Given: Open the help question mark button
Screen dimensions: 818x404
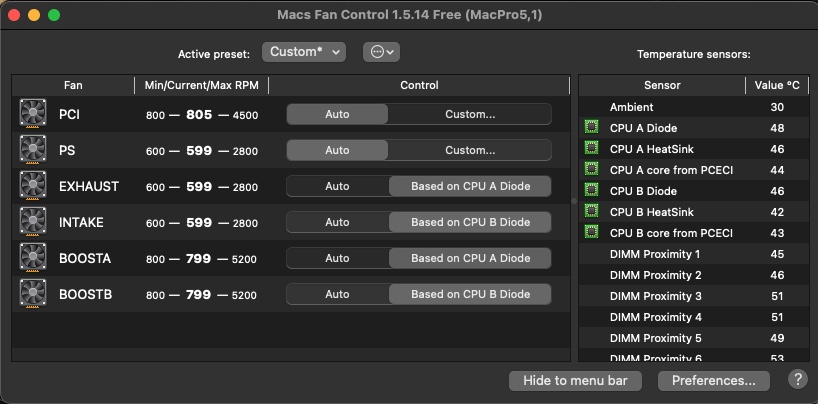Looking at the screenshot, I should (798, 379).
